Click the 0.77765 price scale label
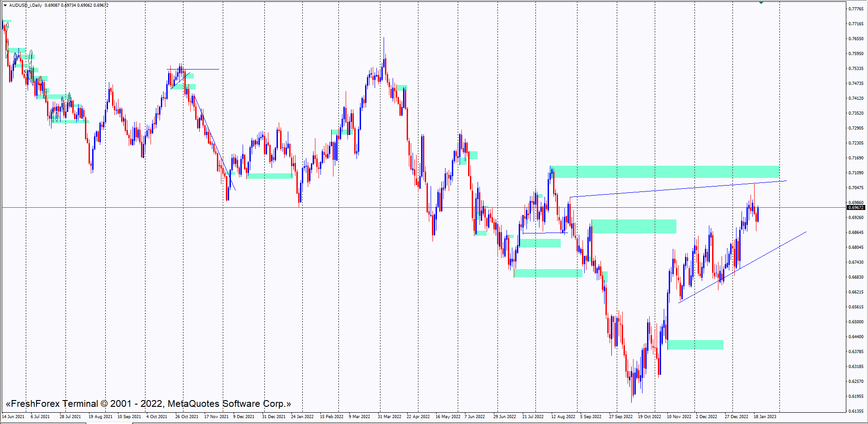868x424 pixels. pos(856,9)
